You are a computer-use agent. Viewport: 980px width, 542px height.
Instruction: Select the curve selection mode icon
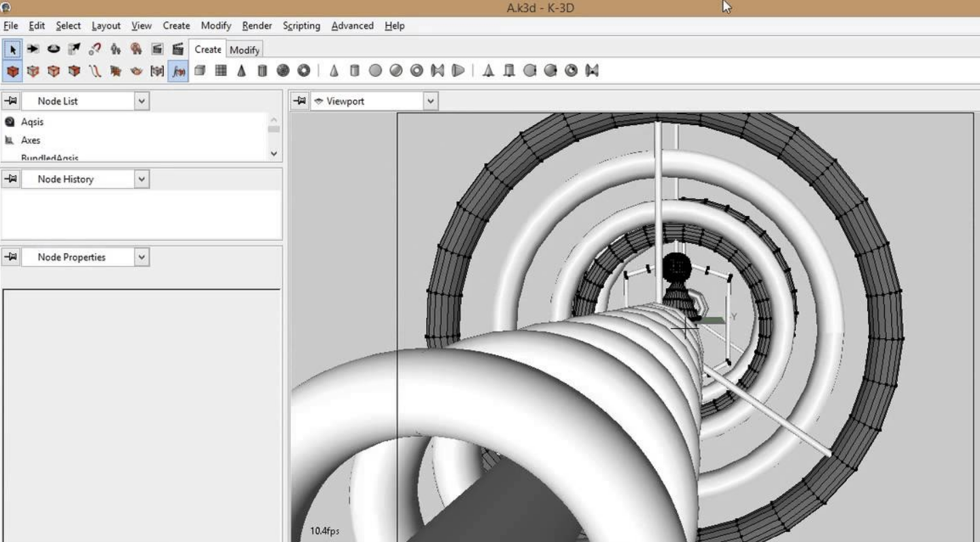coord(95,71)
